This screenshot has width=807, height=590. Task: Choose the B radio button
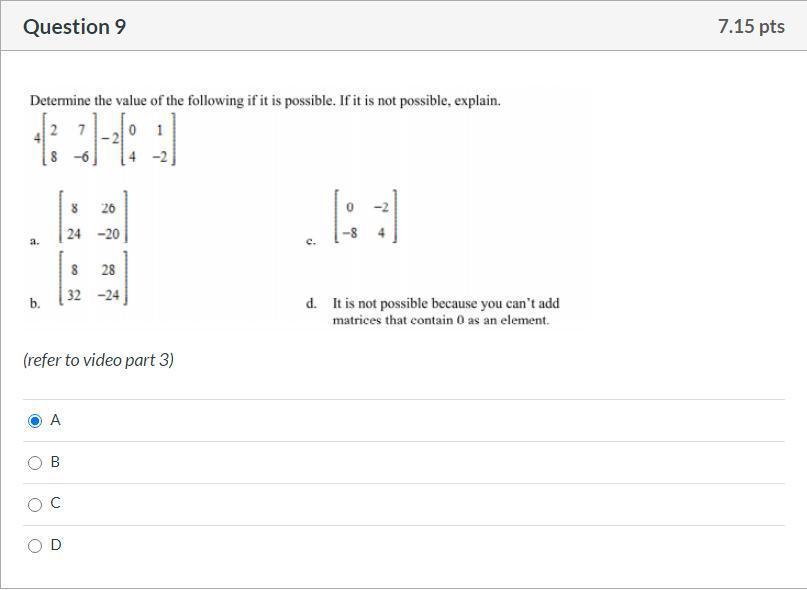35,463
